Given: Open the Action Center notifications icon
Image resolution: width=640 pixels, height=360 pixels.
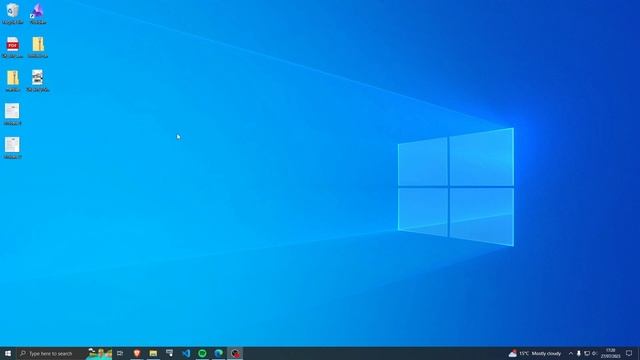Looking at the screenshot, I should click(629, 353).
